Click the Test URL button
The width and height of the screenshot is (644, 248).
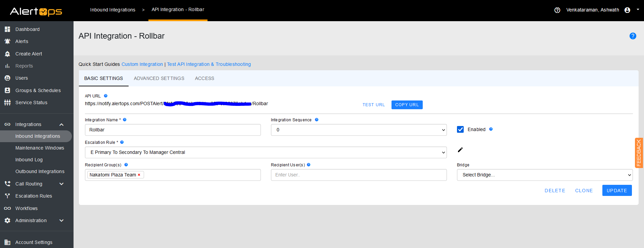(374, 105)
